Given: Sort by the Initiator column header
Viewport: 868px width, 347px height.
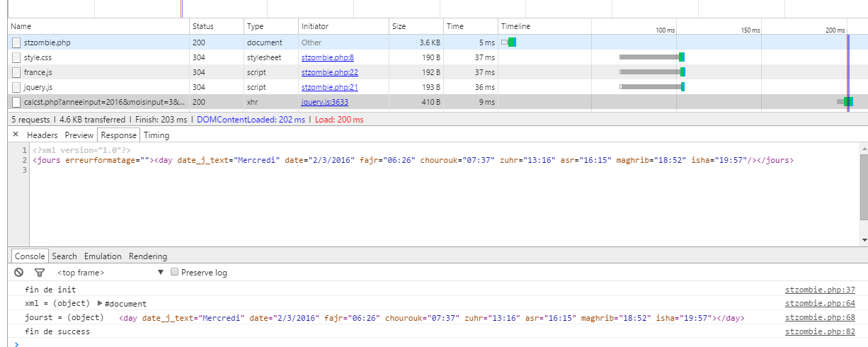Looking at the screenshot, I should (343, 26).
